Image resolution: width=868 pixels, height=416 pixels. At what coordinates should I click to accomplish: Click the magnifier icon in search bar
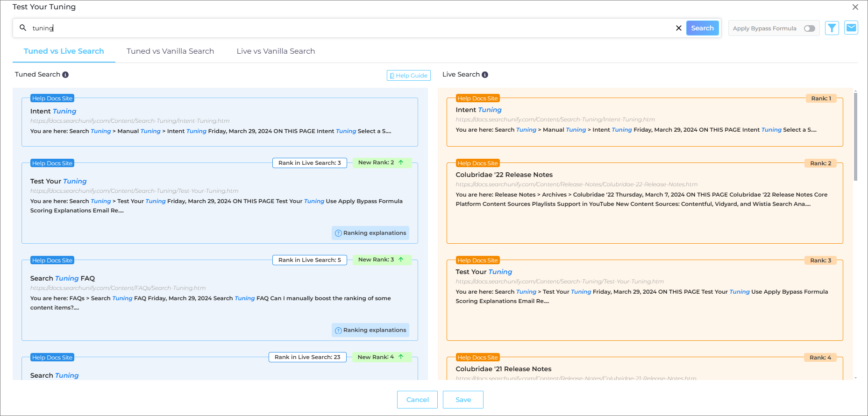pyautogui.click(x=23, y=28)
